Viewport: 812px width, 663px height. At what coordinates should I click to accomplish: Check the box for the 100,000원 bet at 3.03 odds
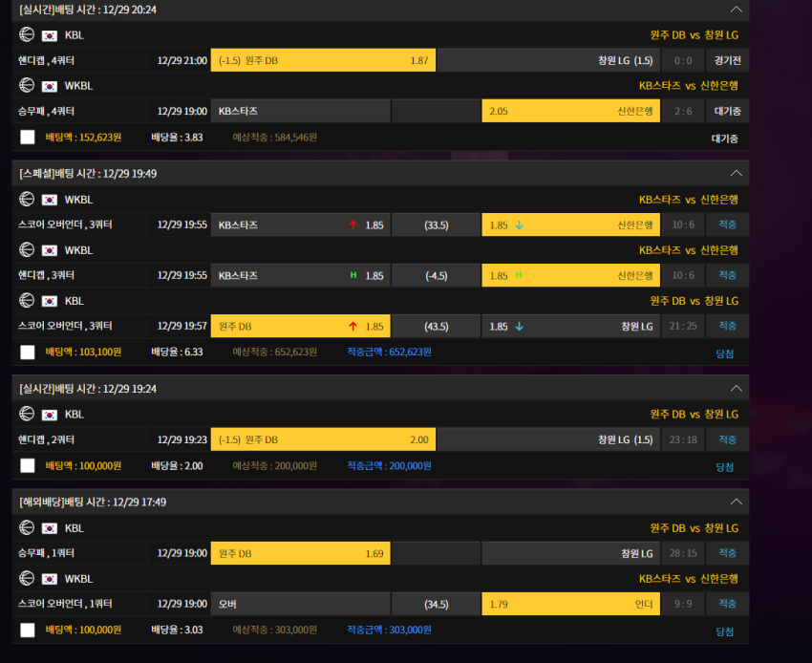click(x=28, y=630)
